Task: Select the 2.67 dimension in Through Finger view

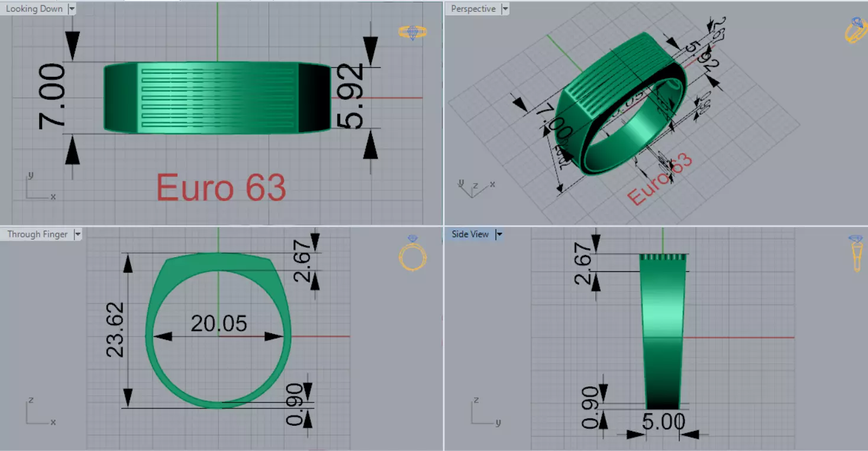Action: click(302, 260)
